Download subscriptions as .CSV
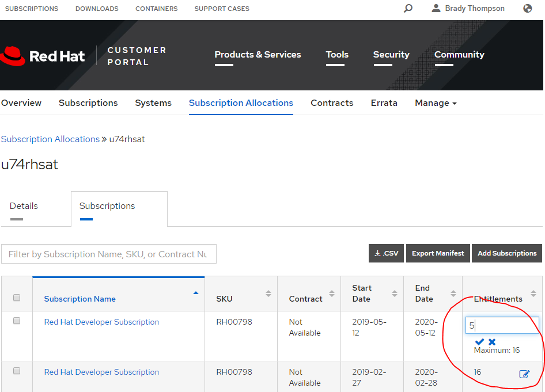 coord(386,253)
